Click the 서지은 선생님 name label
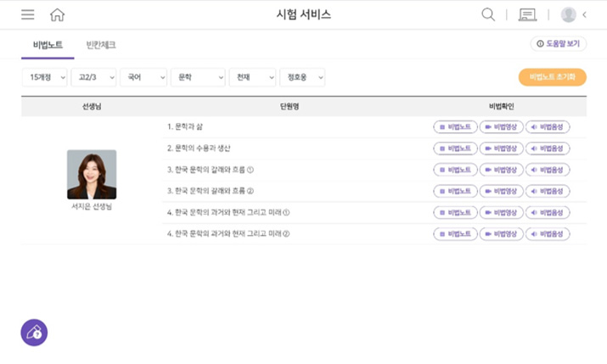Screen dimensions: 607x364 point(92,206)
